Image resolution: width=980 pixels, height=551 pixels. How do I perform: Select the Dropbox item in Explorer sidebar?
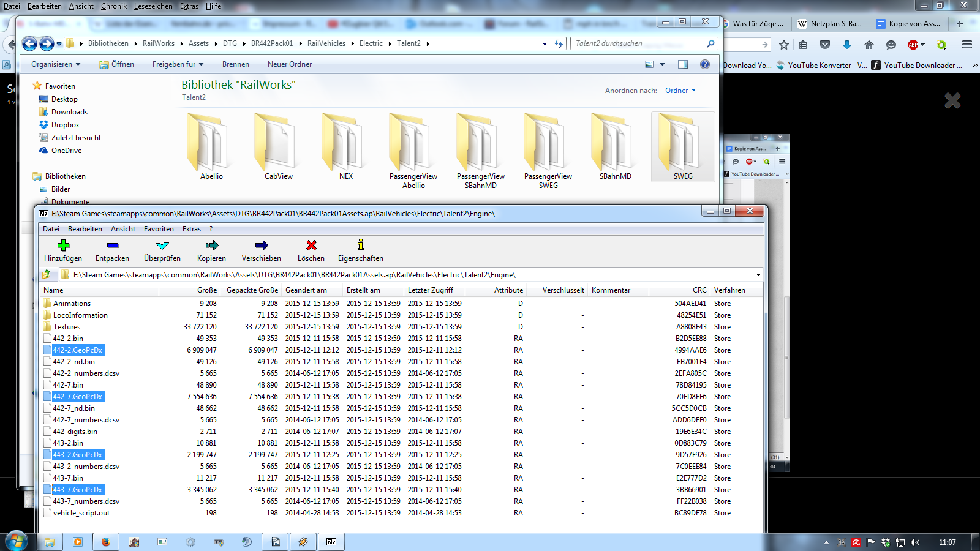tap(65, 125)
